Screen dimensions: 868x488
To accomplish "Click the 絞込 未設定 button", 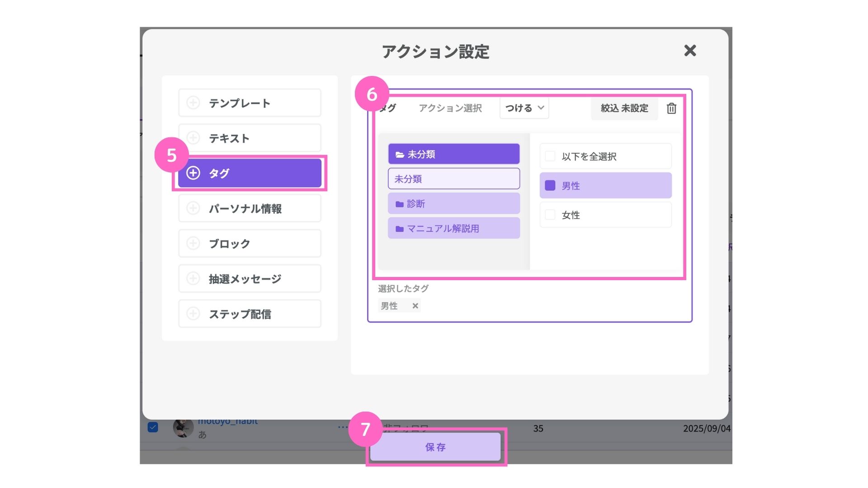I will (x=624, y=108).
